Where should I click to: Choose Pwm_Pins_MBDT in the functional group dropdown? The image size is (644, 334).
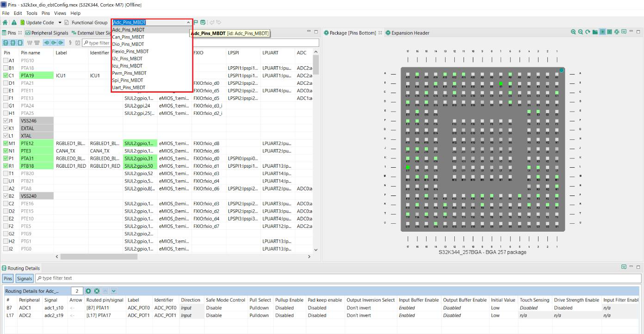[x=130, y=73]
